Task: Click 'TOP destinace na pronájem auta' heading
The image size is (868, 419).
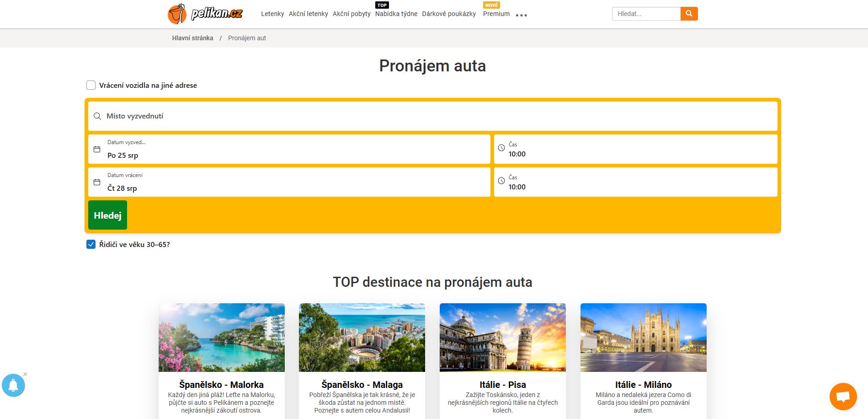Action: pos(432,282)
